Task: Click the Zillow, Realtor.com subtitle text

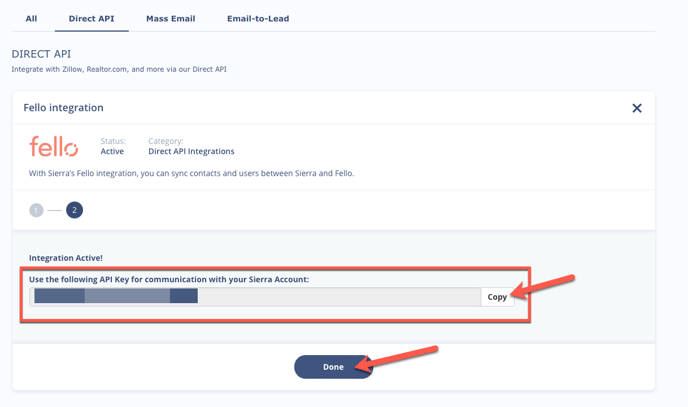Action: [x=119, y=69]
